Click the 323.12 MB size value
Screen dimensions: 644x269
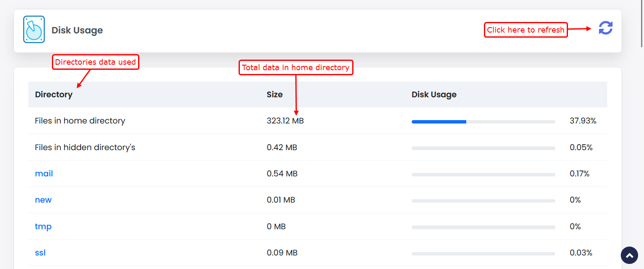285,121
